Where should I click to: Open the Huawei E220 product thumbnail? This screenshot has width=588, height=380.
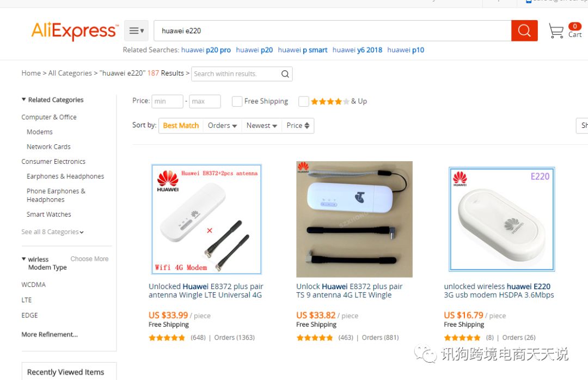pos(502,219)
